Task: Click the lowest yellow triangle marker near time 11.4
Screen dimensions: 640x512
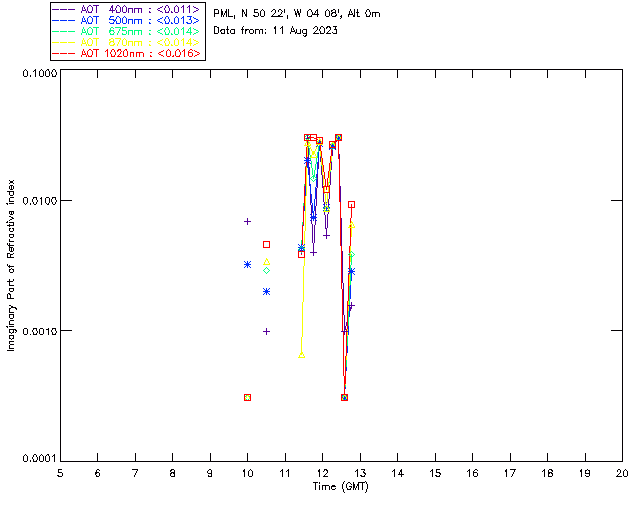Action: point(302,355)
